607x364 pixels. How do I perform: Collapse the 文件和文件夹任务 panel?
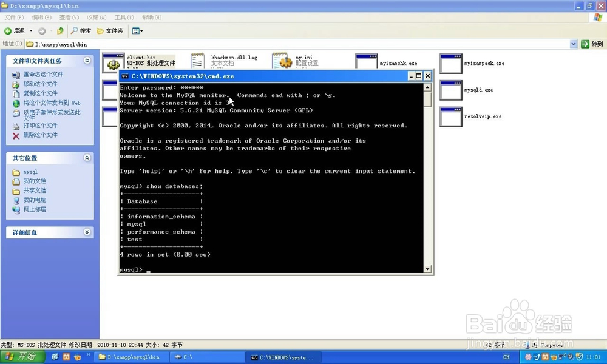(x=87, y=60)
